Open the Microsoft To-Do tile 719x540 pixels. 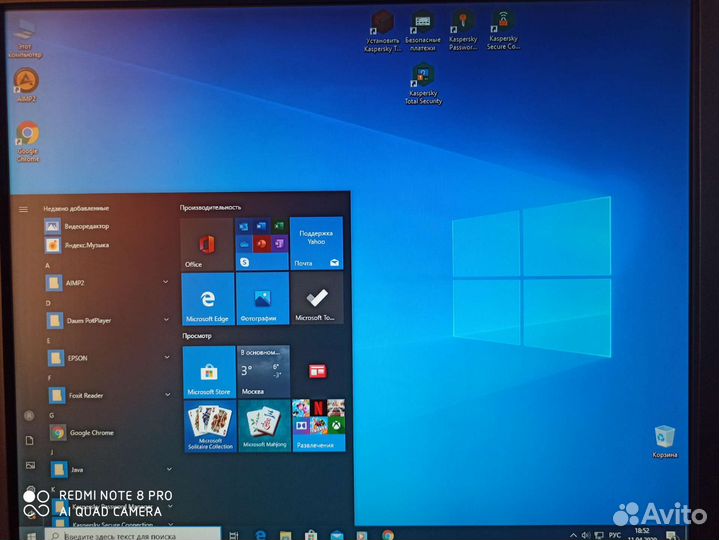click(317, 298)
